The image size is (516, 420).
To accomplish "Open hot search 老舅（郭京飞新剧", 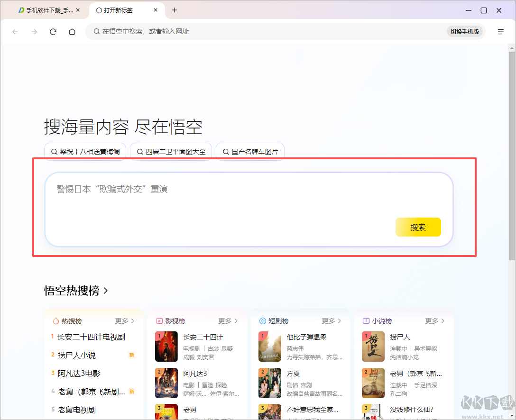I will tap(92, 392).
